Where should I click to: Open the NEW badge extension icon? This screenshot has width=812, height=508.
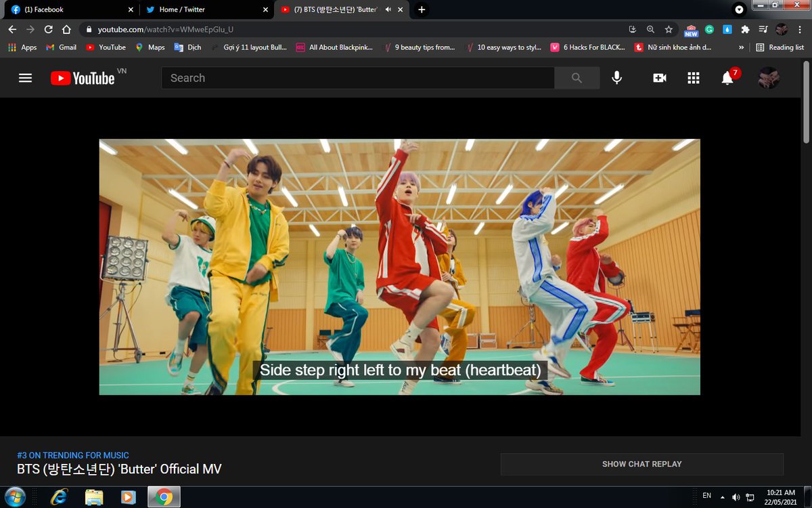click(691, 30)
